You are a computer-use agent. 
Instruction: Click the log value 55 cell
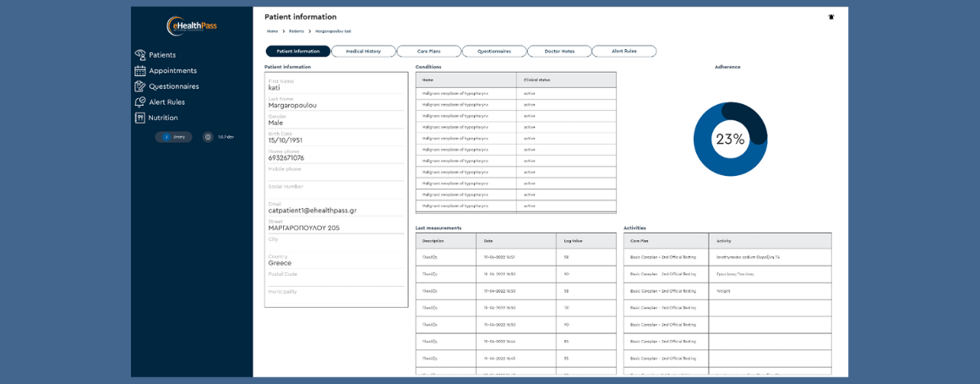click(x=586, y=359)
